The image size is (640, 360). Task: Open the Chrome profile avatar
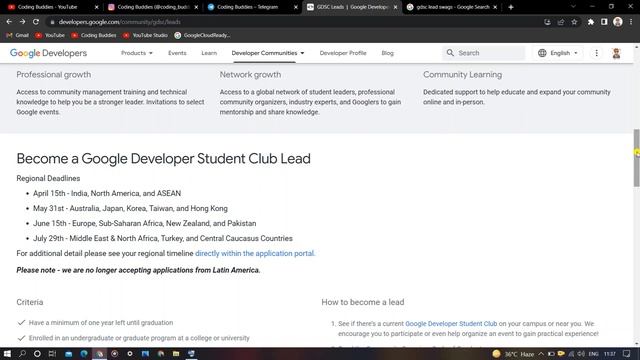pos(618,22)
